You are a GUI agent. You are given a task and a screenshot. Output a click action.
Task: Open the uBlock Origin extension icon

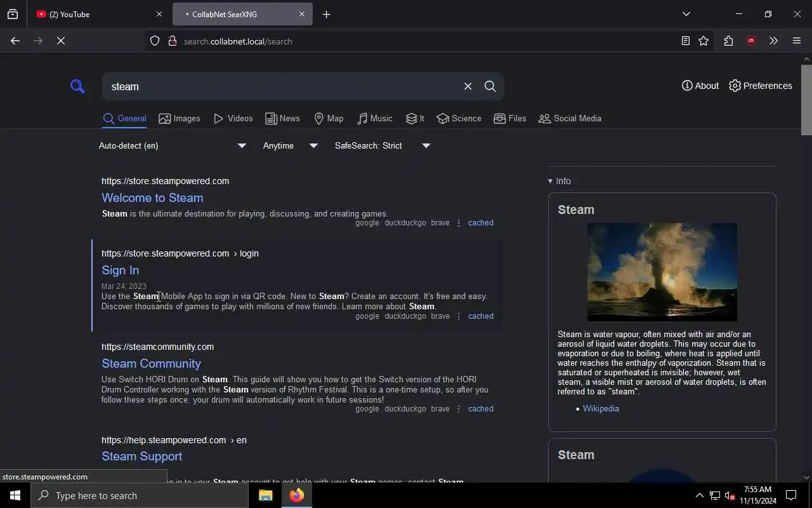click(x=751, y=41)
